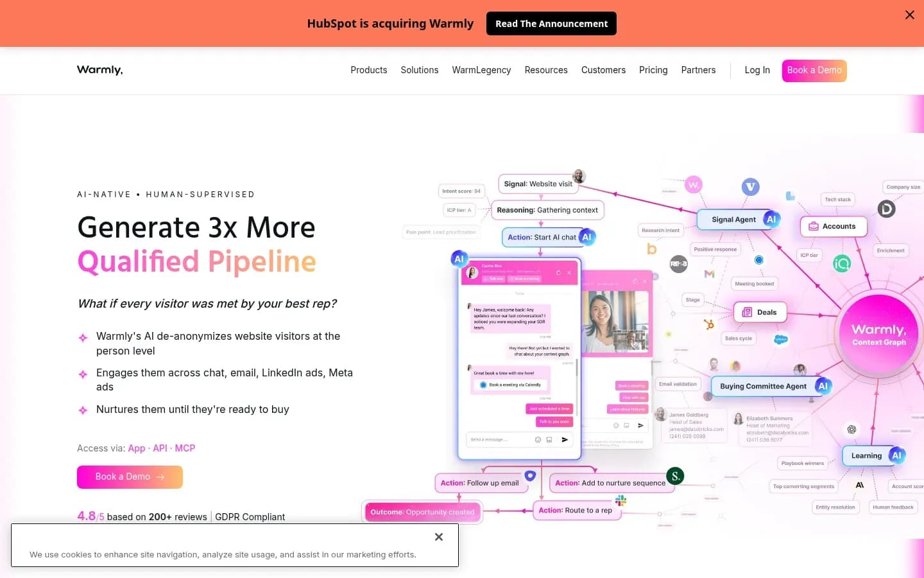
Task: Click the emoji icon in chat input
Action: pos(538,439)
